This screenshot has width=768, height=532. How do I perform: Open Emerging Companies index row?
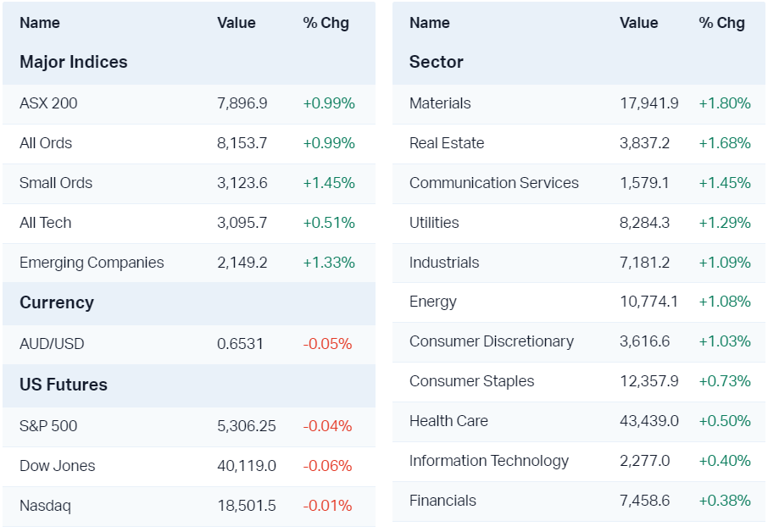[x=92, y=263]
